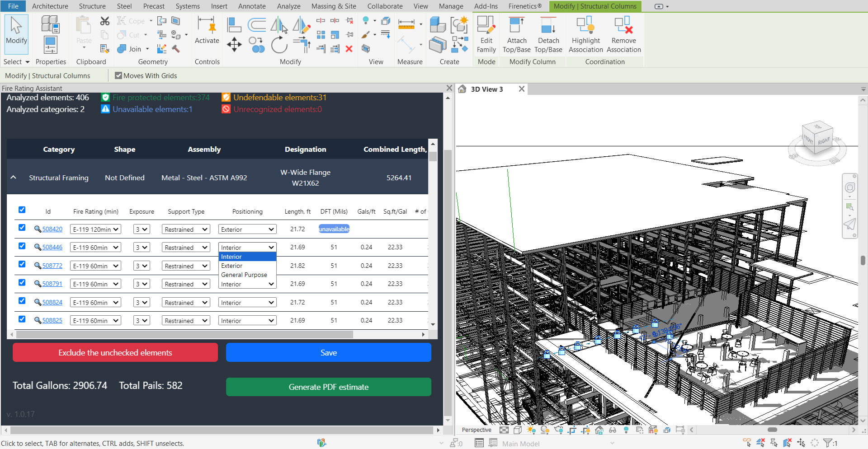The image size is (868, 449).
Task: Click Remove Association icon
Action: tap(623, 25)
